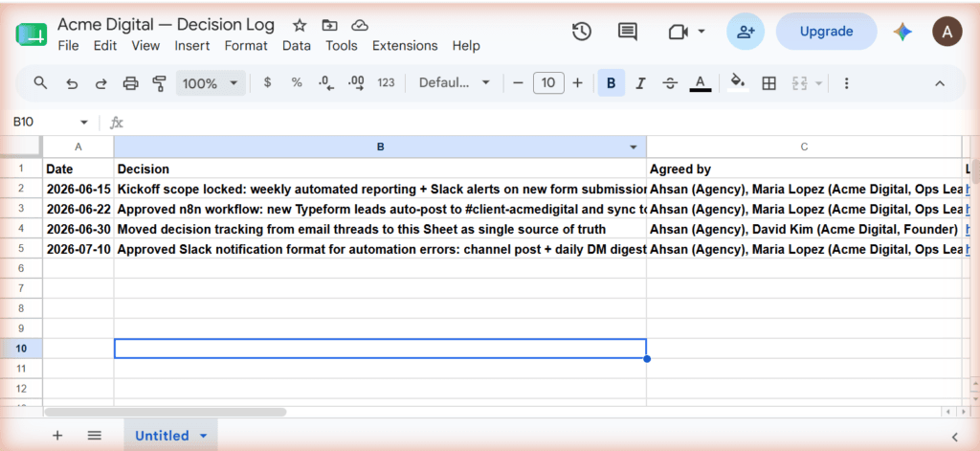
Task: Decrease font size with minus button
Action: point(518,83)
